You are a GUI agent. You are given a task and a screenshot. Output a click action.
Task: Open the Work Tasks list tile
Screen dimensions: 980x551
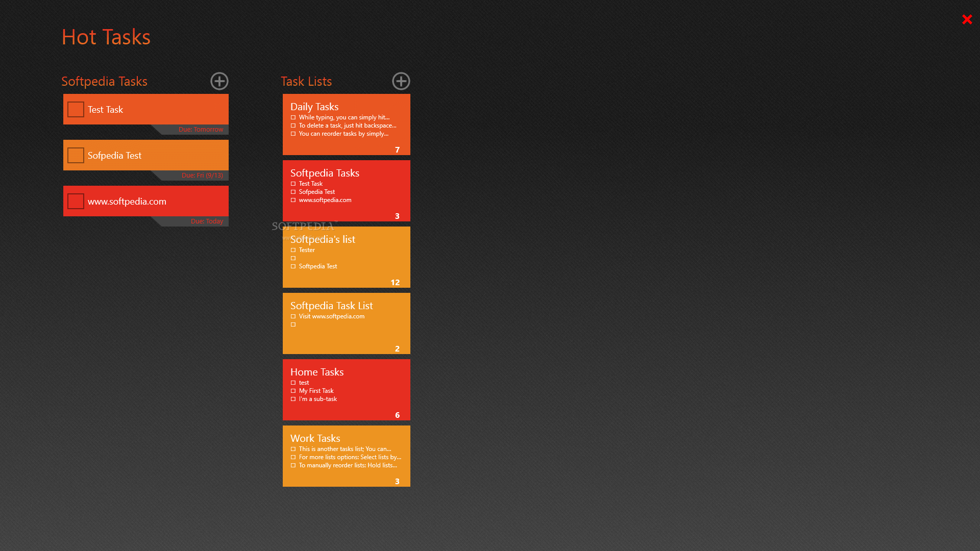[347, 456]
